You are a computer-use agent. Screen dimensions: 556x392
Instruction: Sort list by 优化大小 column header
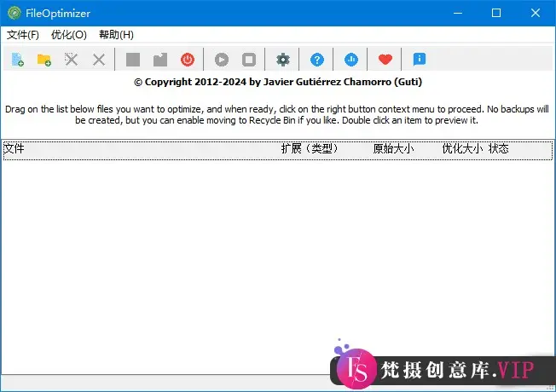[x=462, y=148]
